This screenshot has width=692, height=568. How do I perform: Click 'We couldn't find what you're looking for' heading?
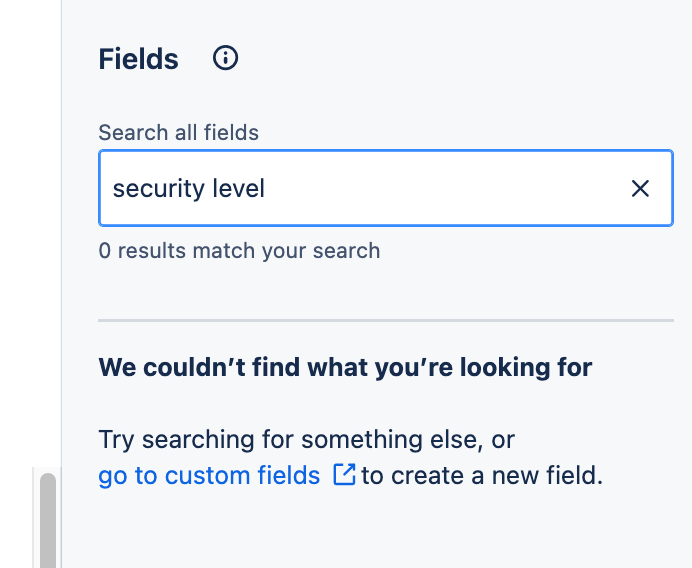pos(345,367)
